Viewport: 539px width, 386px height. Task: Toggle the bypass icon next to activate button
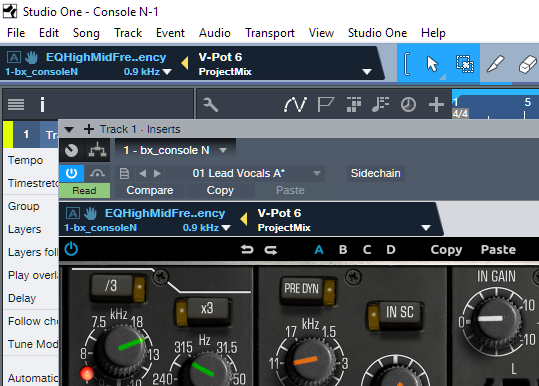click(97, 174)
